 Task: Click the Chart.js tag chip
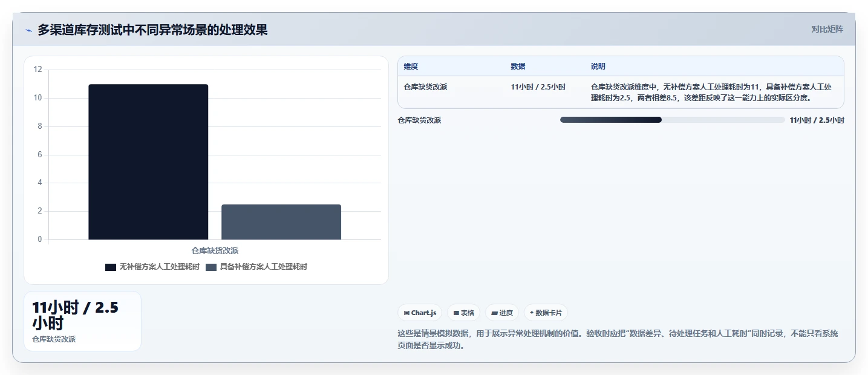pos(419,313)
